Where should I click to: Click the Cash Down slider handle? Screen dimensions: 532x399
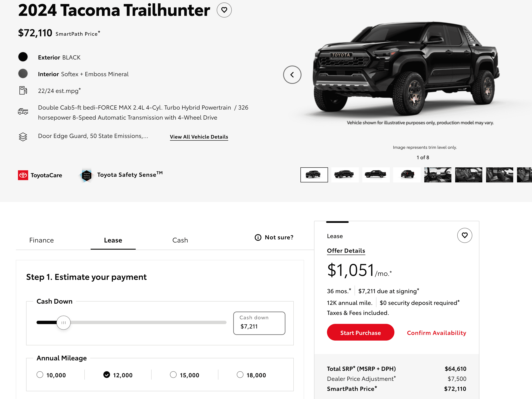pos(63,323)
